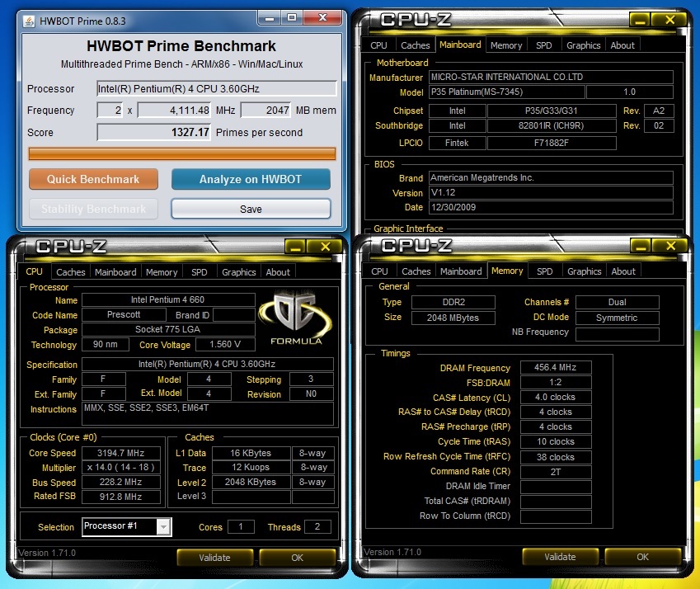Click the Core Speed value 3194.7 MHz
This screenshot has height=589, width=700.
(121, 453)
